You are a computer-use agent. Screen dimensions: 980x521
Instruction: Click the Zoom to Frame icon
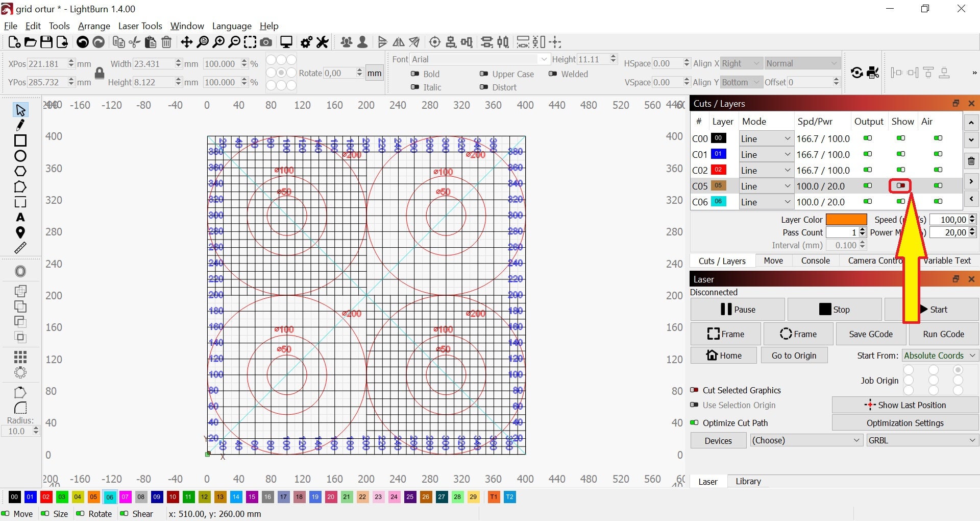point(250,42)
